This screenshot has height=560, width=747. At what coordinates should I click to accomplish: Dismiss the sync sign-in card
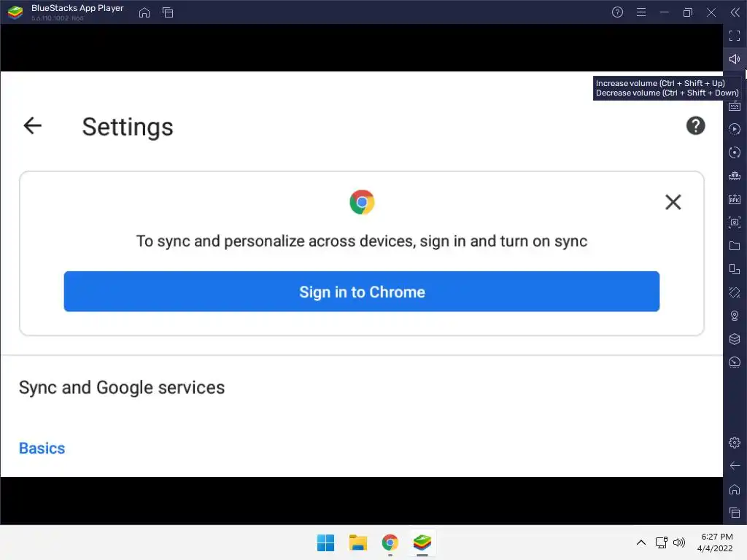pos(673,202)
